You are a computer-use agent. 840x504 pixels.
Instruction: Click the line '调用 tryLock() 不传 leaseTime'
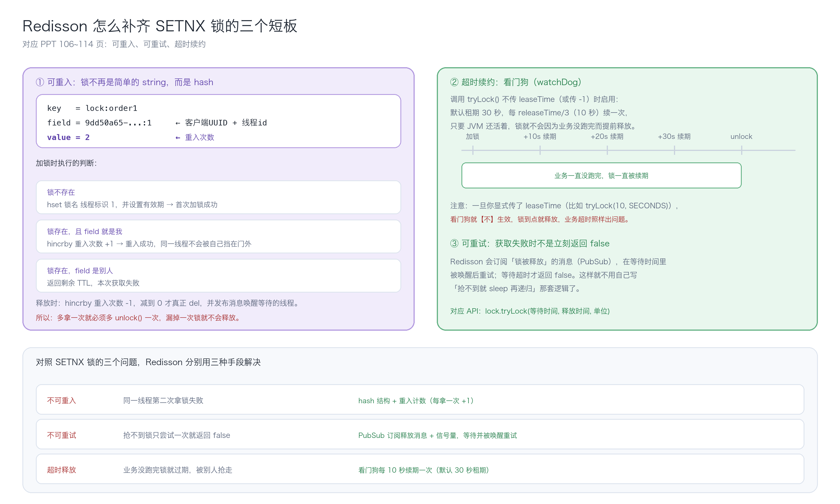tap(534, 99)
